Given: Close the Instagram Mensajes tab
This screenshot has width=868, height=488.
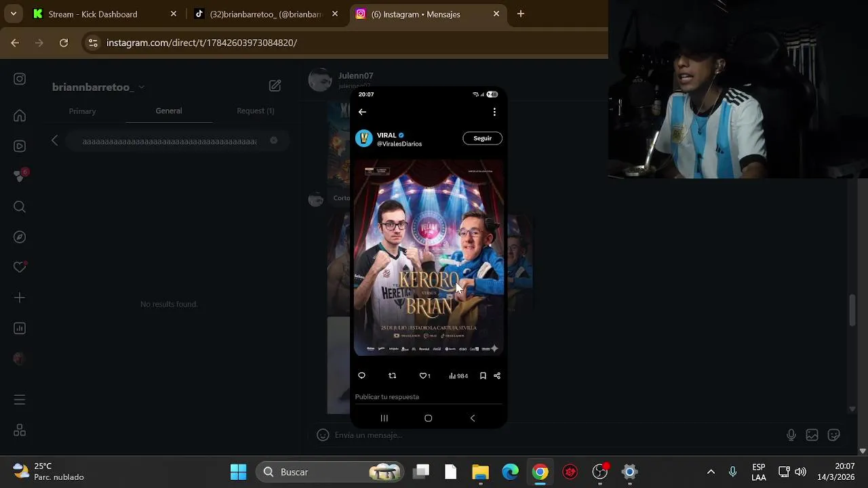Looking at the screenshot, I should pyautogui.click(x=496, y=14).
